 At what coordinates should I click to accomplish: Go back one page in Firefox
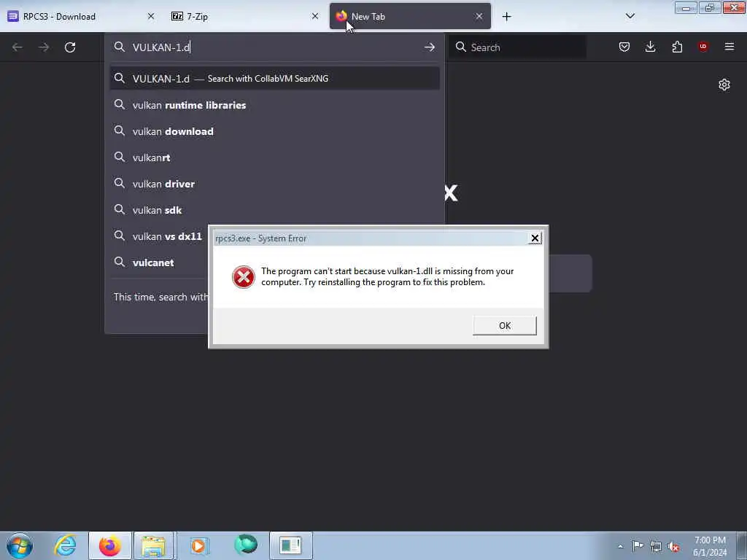tap(18, 47)
